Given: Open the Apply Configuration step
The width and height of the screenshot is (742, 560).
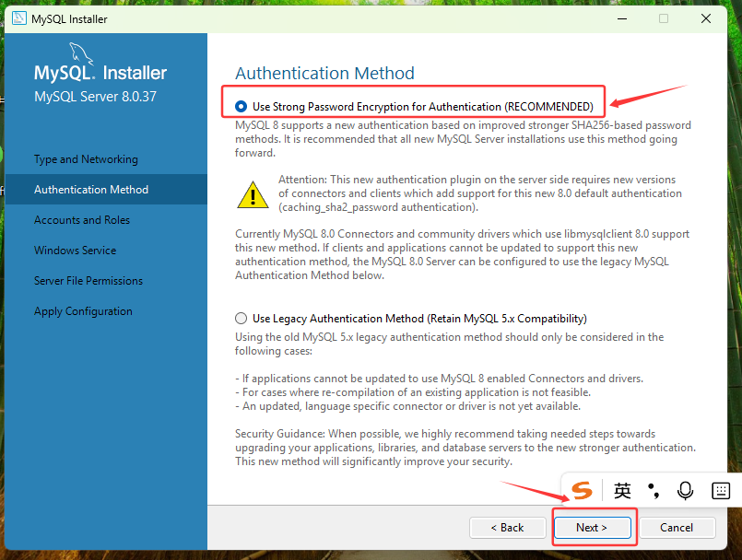Looking at the screenshot, I should click(83, 310).
